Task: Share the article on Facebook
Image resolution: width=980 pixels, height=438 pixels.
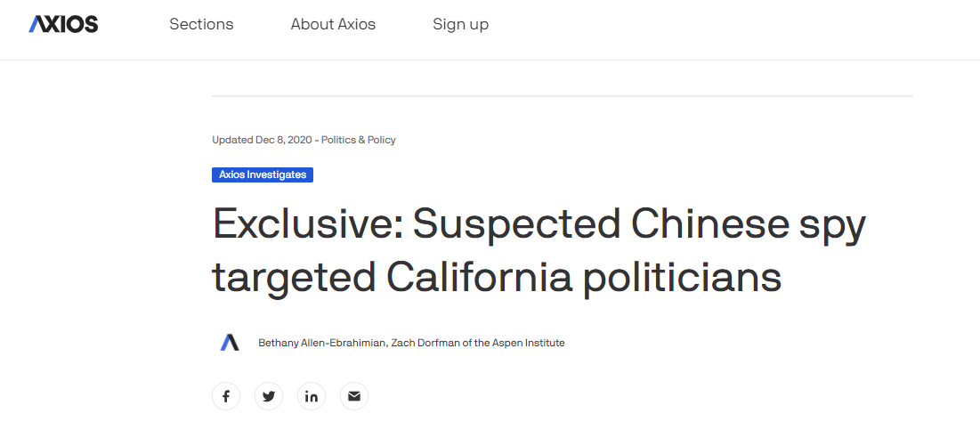Action: 226,396
